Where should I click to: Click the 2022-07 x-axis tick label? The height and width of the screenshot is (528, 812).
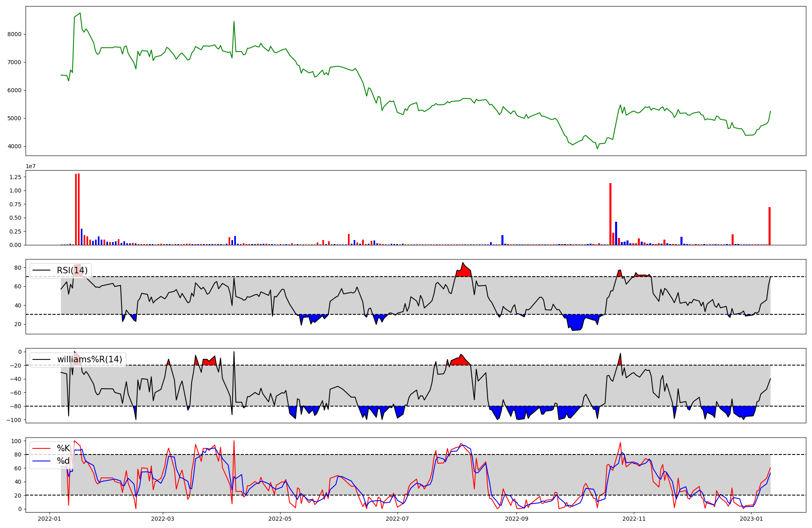[397, 519]
